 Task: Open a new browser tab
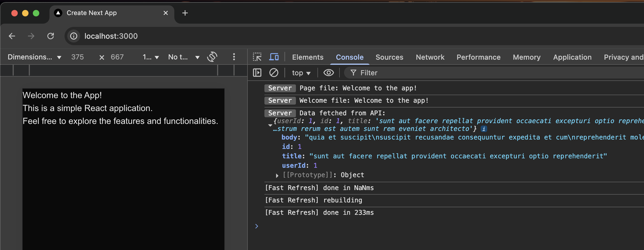click(185, 13)
